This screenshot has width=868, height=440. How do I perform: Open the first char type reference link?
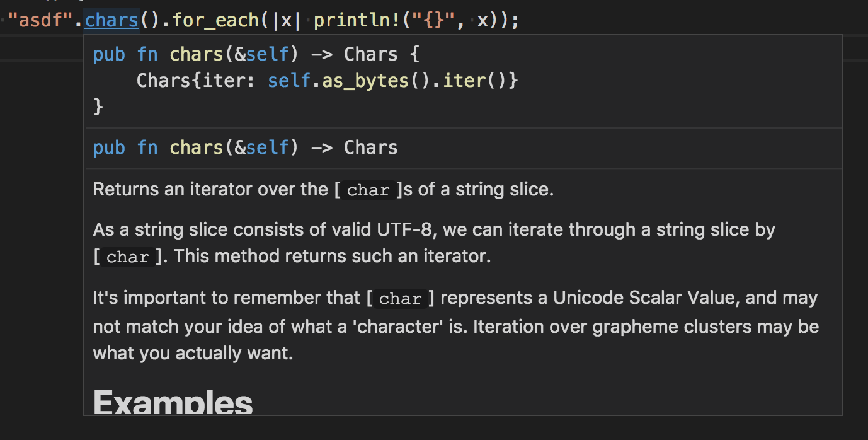click(x=367, y=190)
